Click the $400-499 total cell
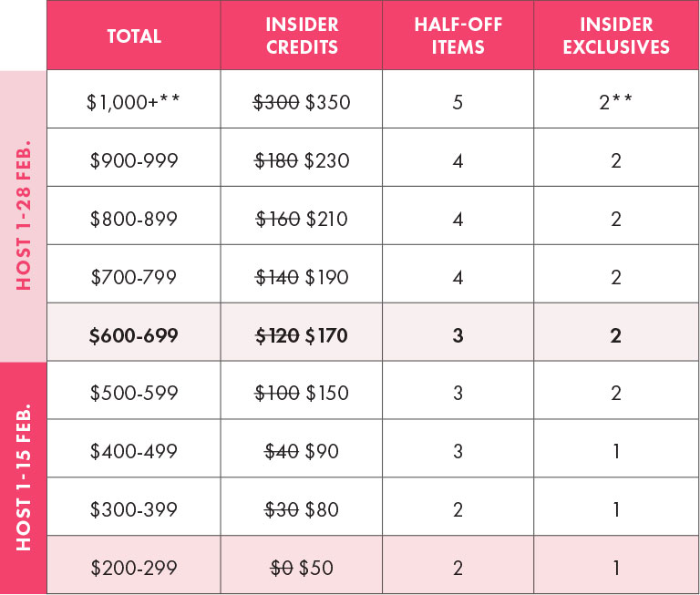This screenshot has height=595, width=700. click(134, 448)
